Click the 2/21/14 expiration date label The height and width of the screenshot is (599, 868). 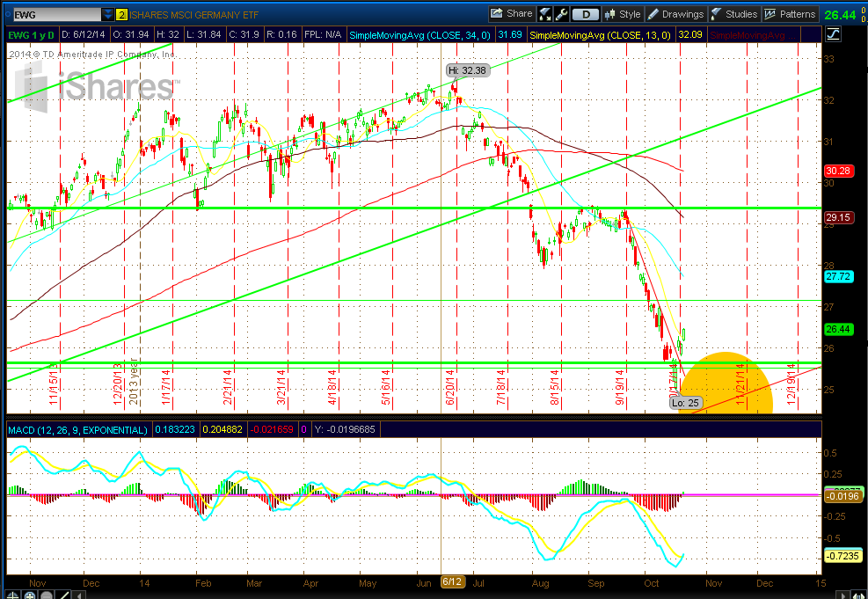click(x=228, y=388)
